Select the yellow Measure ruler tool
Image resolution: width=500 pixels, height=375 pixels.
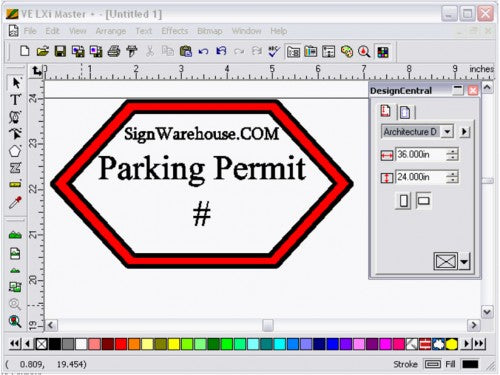tap(15, 185)
